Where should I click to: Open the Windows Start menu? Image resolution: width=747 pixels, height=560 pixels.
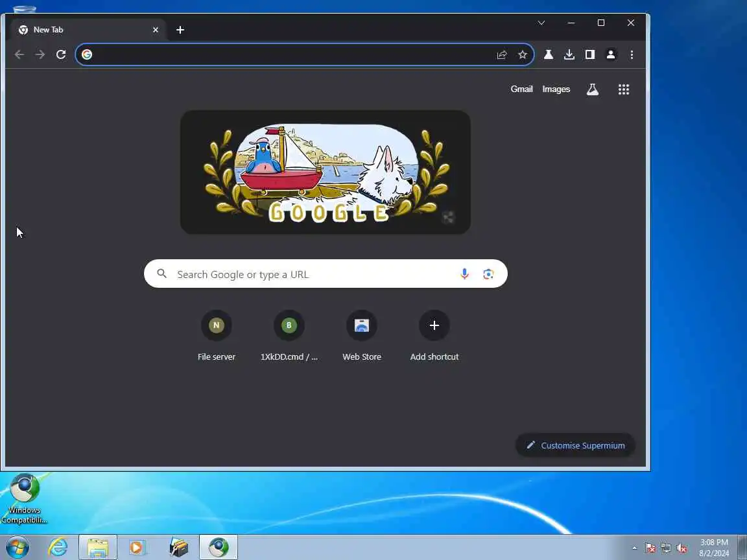pos(17,547)
